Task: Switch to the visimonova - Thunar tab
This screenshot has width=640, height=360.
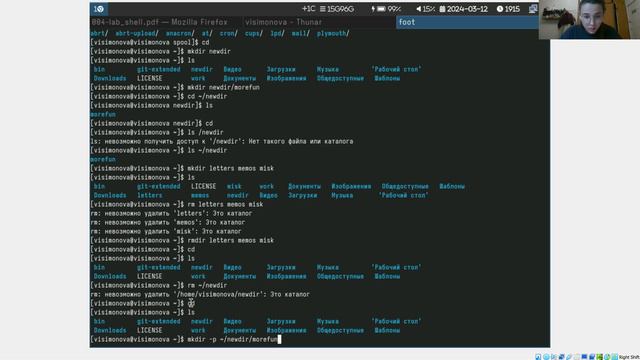Action: coord(283,22)
